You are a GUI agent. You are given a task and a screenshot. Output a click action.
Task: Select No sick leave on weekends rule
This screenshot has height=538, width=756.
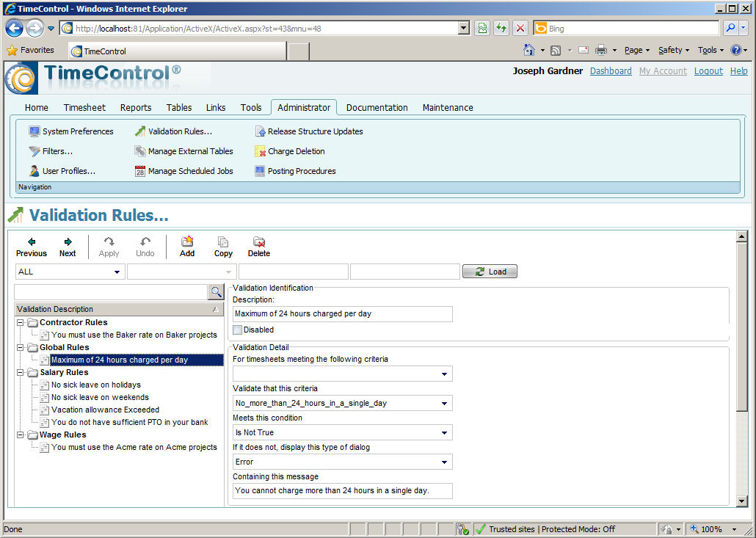pyautogui.click(x=100, y=397)
